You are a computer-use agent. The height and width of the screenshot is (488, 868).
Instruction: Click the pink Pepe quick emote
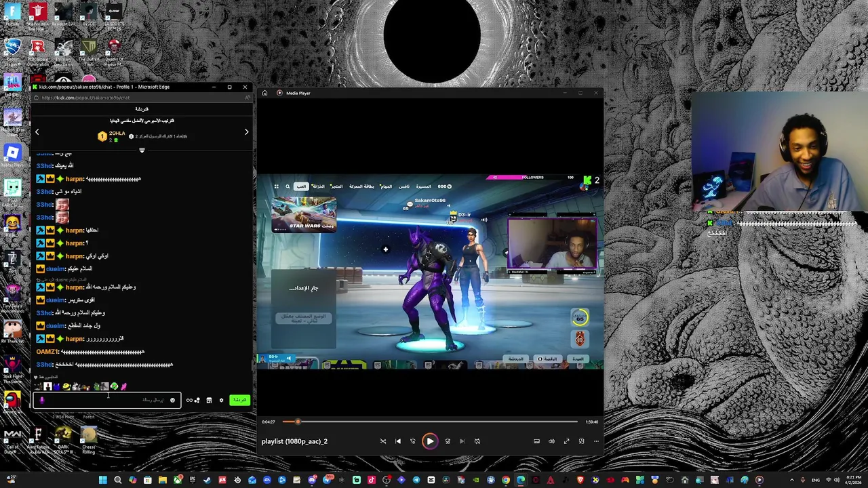coord(123,386)
